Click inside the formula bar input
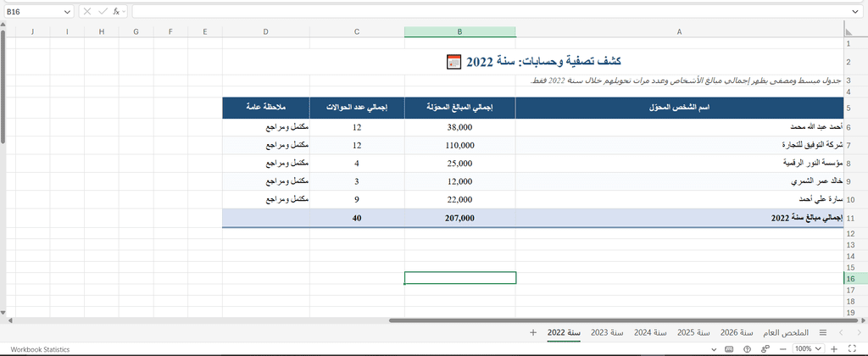The image size is (868, 356). (x=490, y=11)
